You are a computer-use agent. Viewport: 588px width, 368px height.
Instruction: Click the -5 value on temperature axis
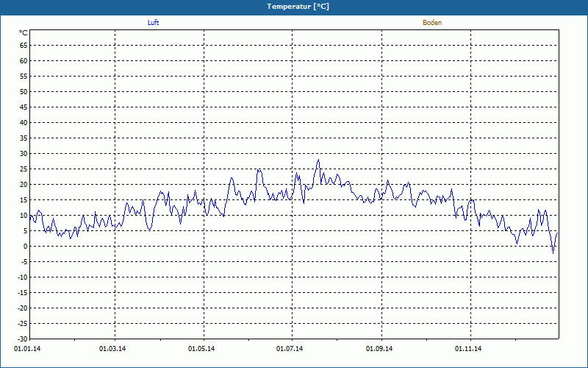click(24, 262)
